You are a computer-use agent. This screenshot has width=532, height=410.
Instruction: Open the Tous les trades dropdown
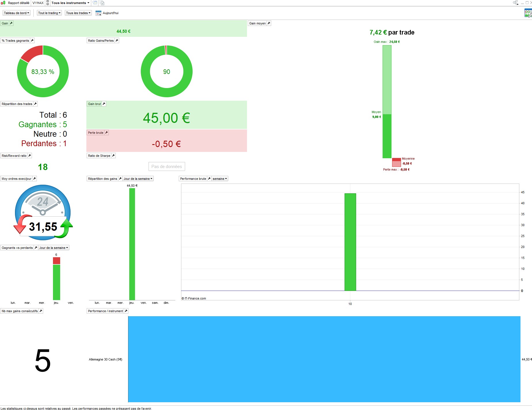coord(78,13)
